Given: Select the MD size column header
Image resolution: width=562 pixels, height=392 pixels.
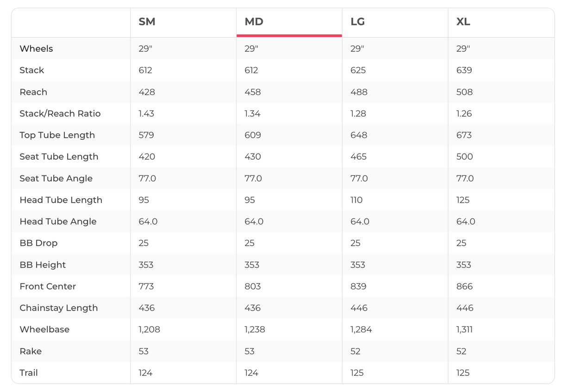Looking at the screenshot, I should pos(254,22).
